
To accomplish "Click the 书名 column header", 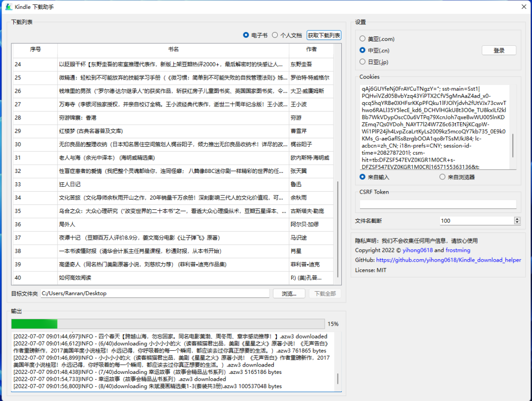I will [173, 49].
